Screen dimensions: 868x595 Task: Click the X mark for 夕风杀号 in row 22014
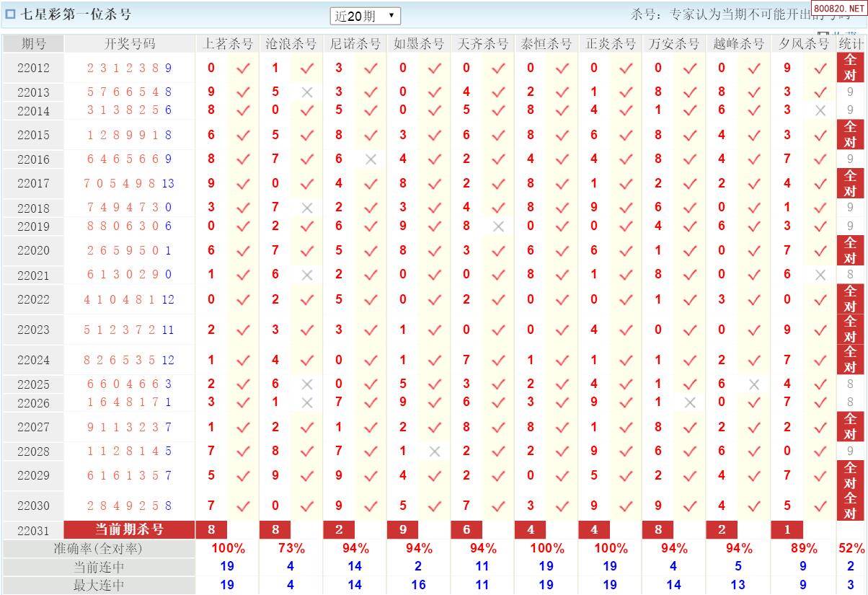tap(820, 110)
